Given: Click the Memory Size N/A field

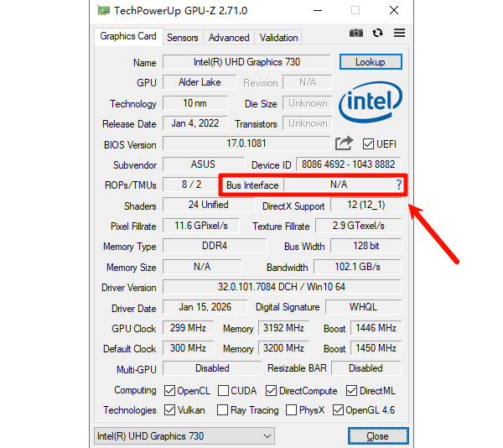Looking at the screenshot, I should point(202,267).
